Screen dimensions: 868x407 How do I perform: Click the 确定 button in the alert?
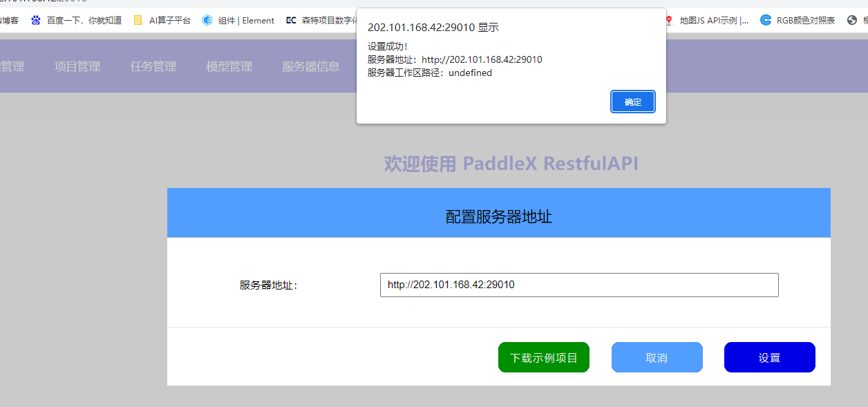click(633, 102)
